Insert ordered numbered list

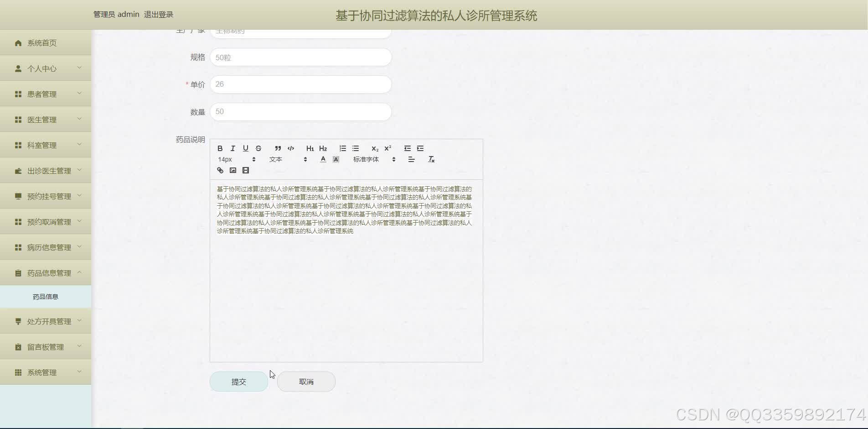coord(343,148)
